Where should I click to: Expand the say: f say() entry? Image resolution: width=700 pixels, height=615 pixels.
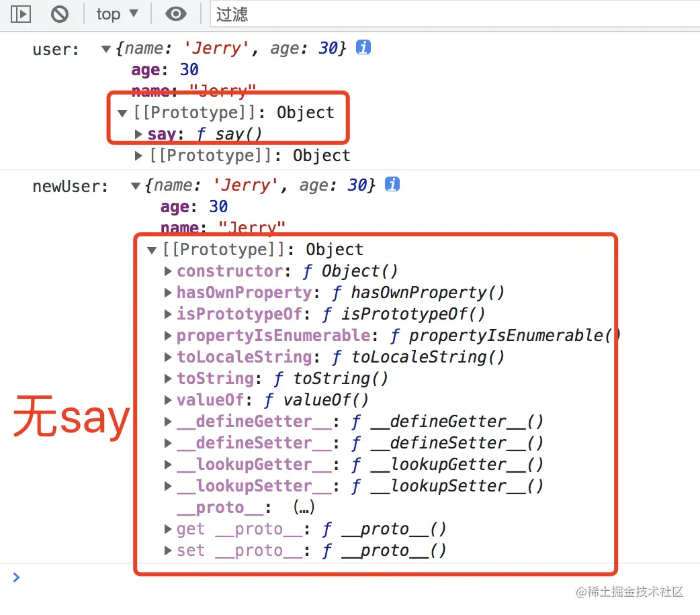[138, 134]
